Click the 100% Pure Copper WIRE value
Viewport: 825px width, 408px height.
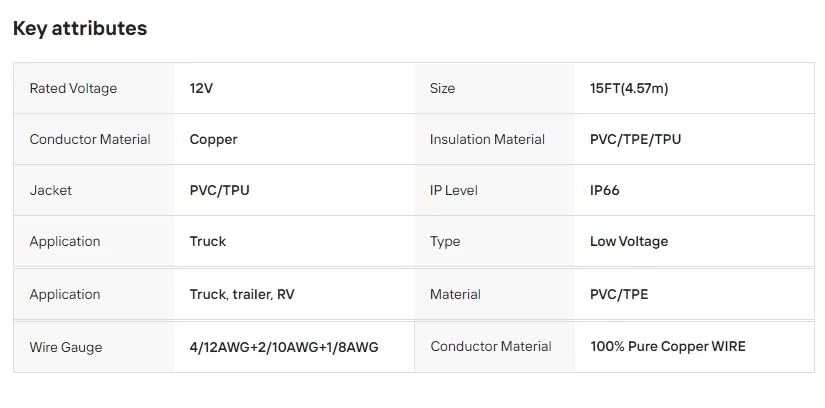[668, 346]
